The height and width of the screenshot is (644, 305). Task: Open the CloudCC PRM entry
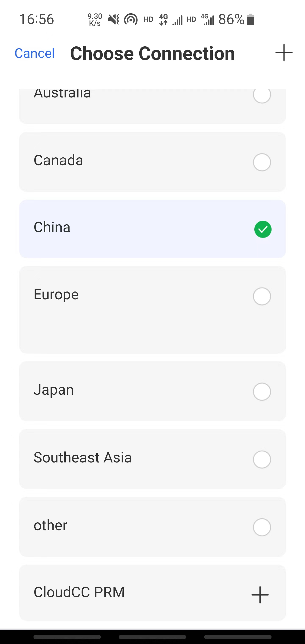point(79,592)
